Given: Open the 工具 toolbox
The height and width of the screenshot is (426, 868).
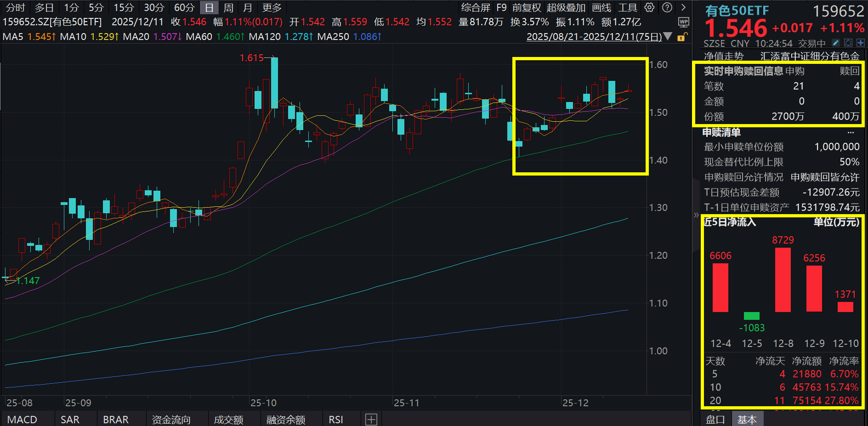Looking at the screenshot, I should point(627,7).
